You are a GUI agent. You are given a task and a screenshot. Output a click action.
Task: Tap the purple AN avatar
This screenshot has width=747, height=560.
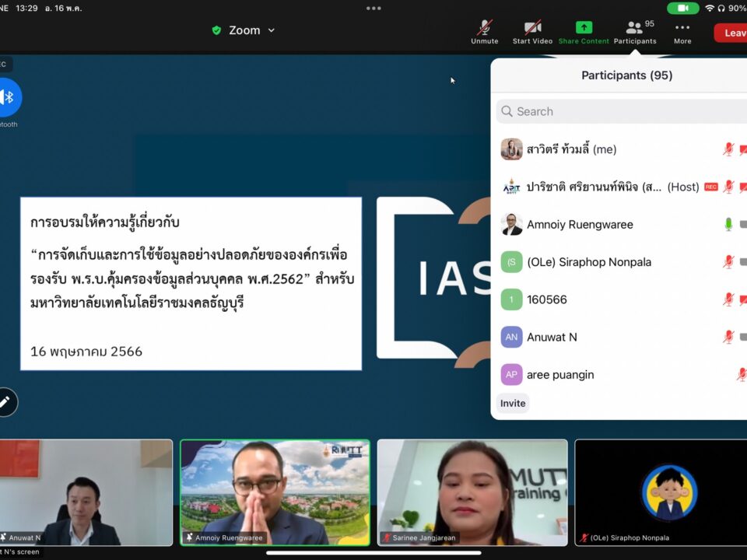pos(512,337)
